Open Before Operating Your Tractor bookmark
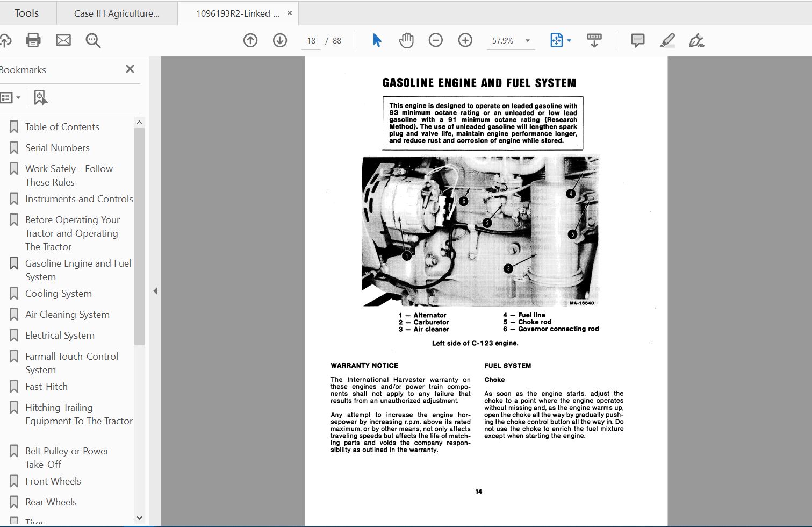Viewport: 812px width, 527px height. pyautogui.click(x=73, y=233)
